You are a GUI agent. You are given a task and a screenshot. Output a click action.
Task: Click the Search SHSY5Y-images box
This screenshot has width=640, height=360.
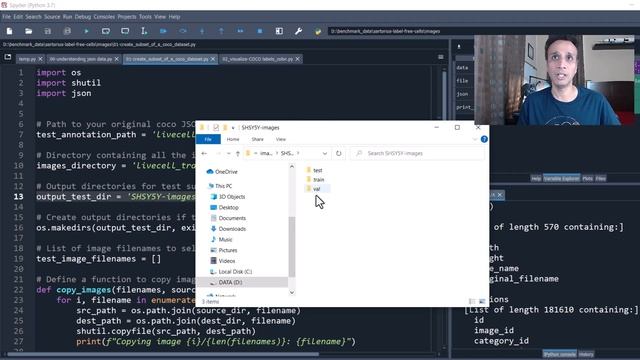[x=418, y=153]
